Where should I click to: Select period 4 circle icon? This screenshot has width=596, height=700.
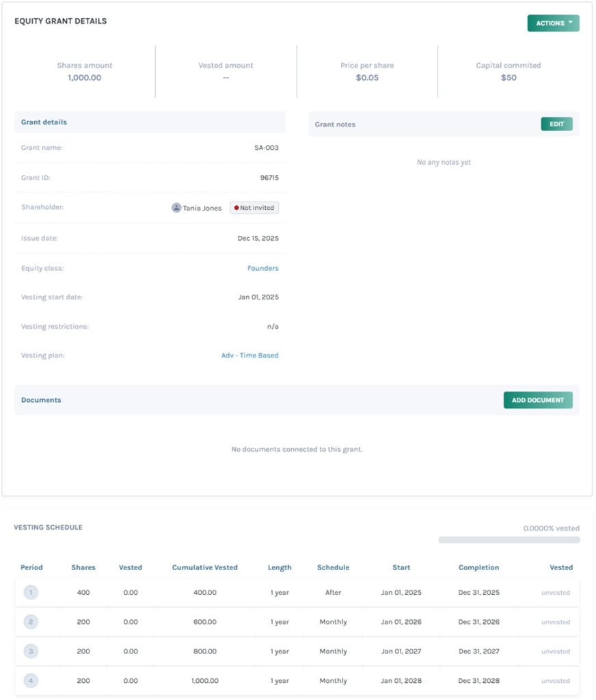[x=30, y=681]
